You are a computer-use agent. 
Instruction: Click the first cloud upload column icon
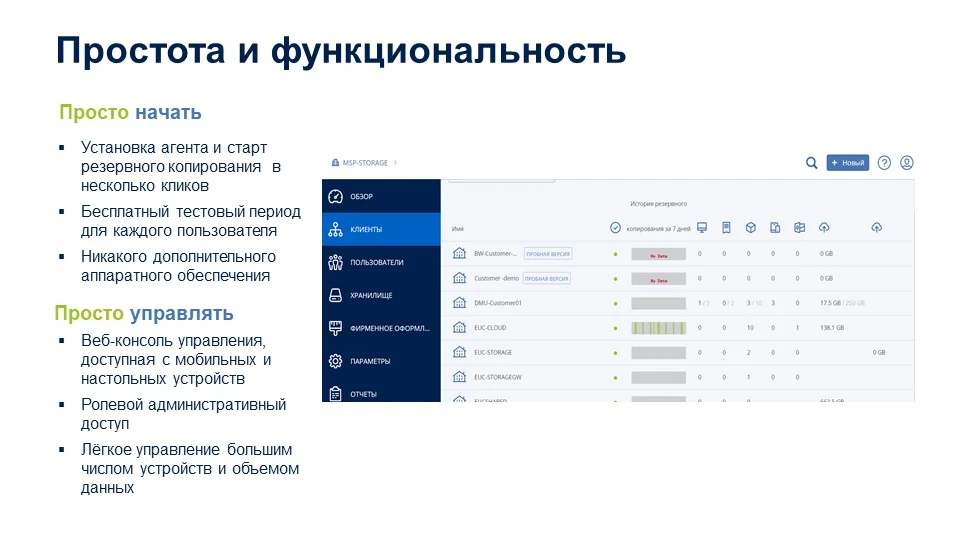click(x=824, y=228)
